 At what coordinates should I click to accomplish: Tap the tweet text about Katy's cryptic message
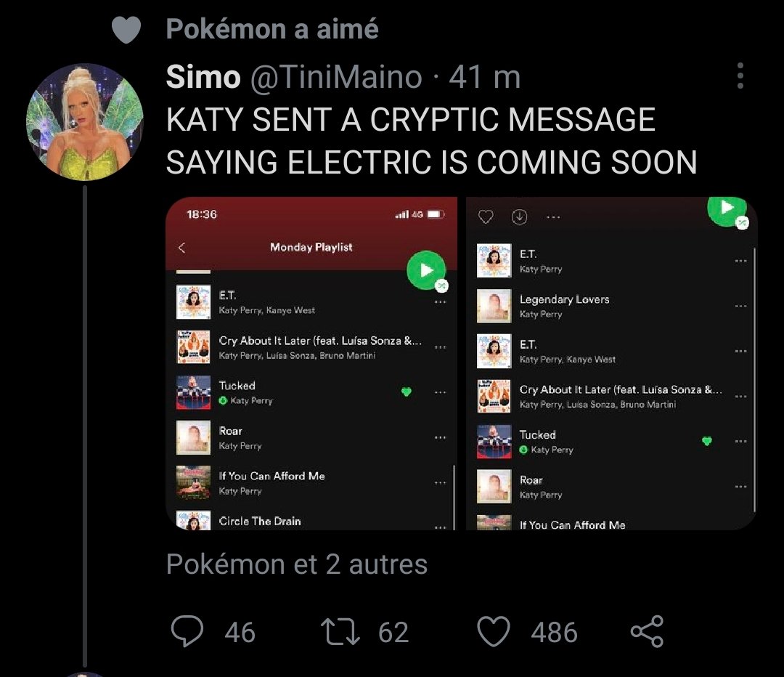click(x=431, y=141)
